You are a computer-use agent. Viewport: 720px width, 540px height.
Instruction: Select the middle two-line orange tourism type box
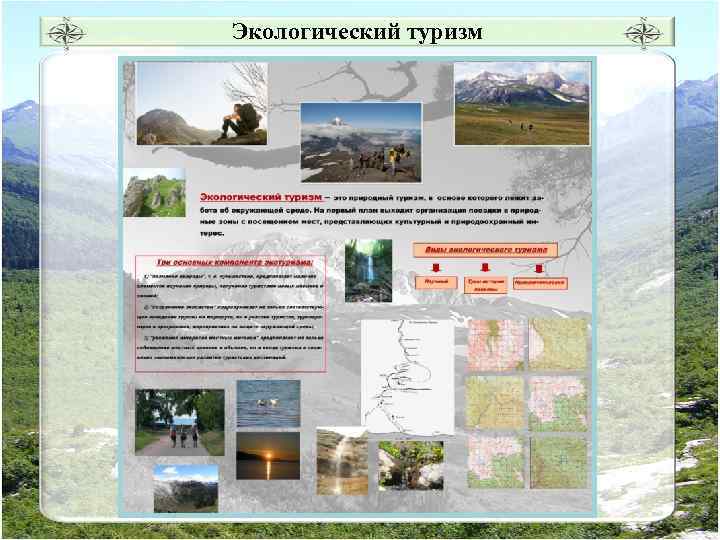[485, 285]
